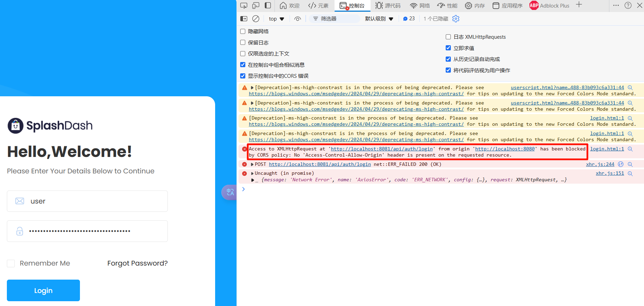Click the username field containing 'user'

click(x=87, y=201)
